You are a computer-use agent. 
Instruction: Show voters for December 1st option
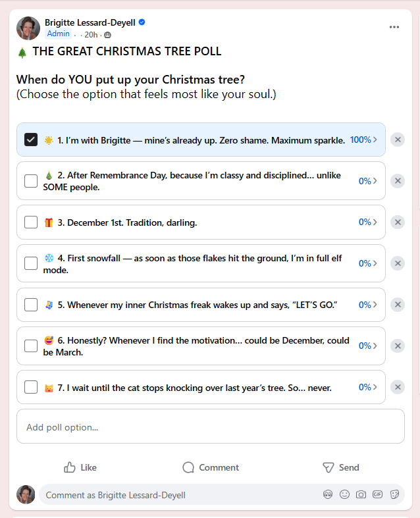click(x=368, y=222)
